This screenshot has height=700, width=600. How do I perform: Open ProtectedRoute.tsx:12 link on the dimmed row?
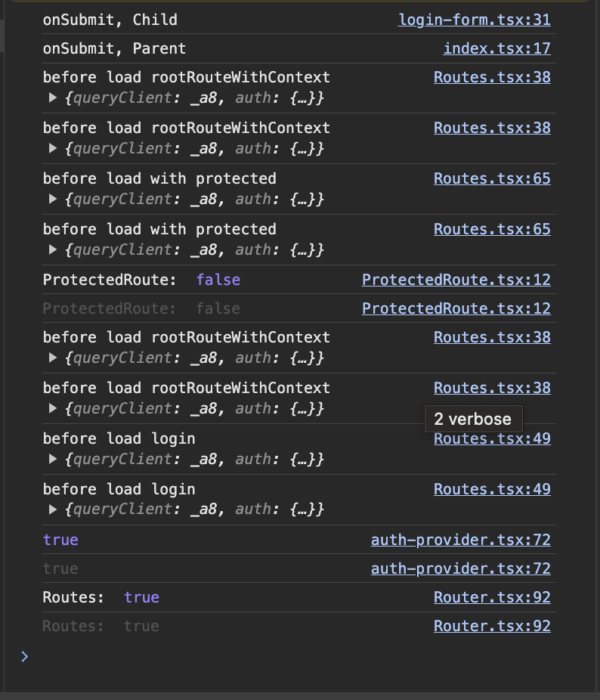(x=456, y=308)
